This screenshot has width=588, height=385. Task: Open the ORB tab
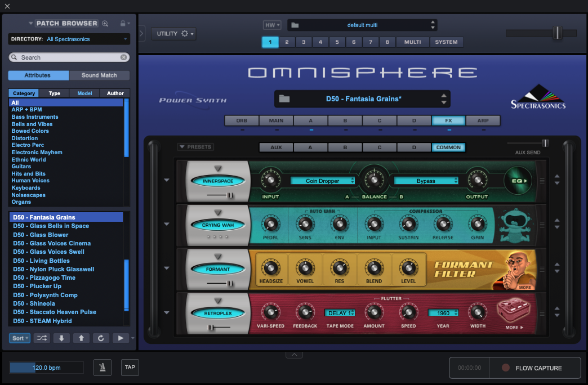242,120
